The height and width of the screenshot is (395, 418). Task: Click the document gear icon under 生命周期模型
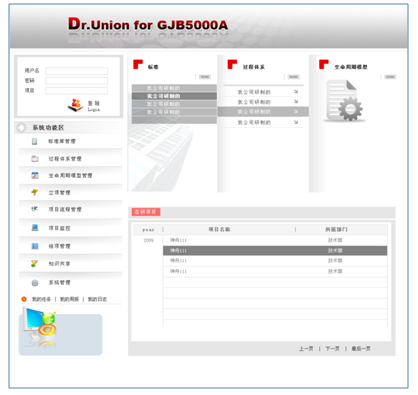[x=344, y=101]
